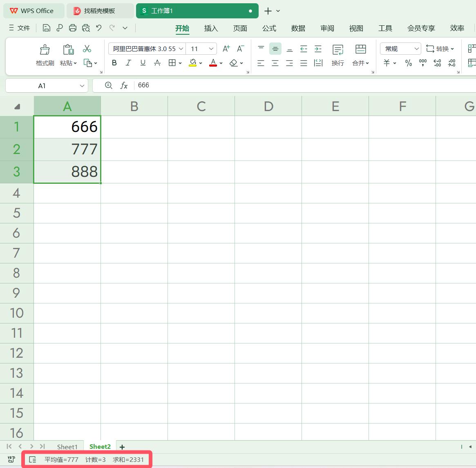The width and height of the screenshot is (476, 468).
Task: Open the font name dropdown
Action: [181, 49]
